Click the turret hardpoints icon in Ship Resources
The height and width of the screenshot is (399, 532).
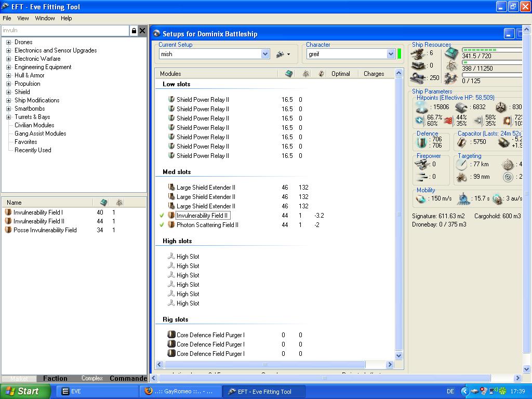click(419, 53)
